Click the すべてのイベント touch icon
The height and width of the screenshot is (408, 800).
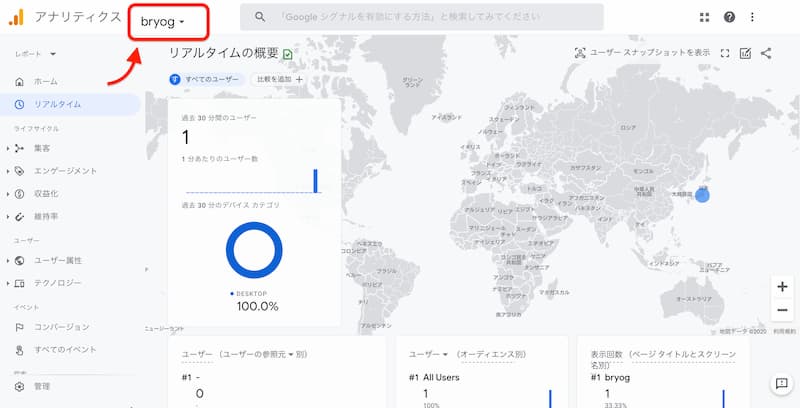click(x=19, y=350)
